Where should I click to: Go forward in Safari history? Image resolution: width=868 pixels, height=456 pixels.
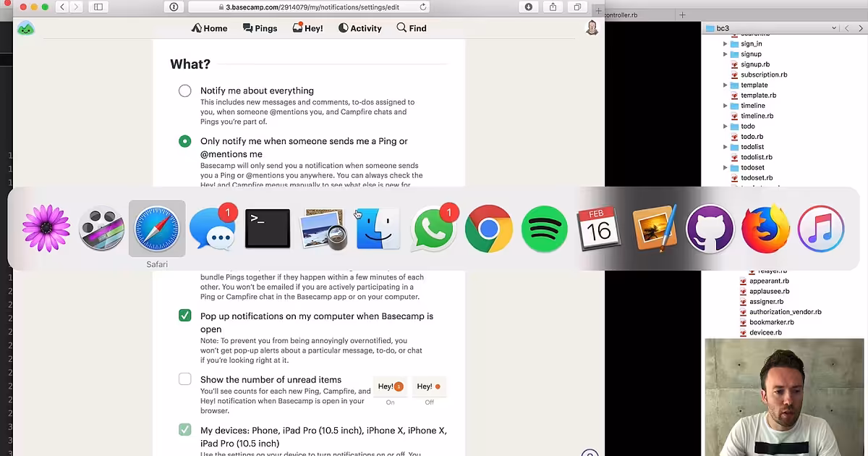(x=76, y=7)
